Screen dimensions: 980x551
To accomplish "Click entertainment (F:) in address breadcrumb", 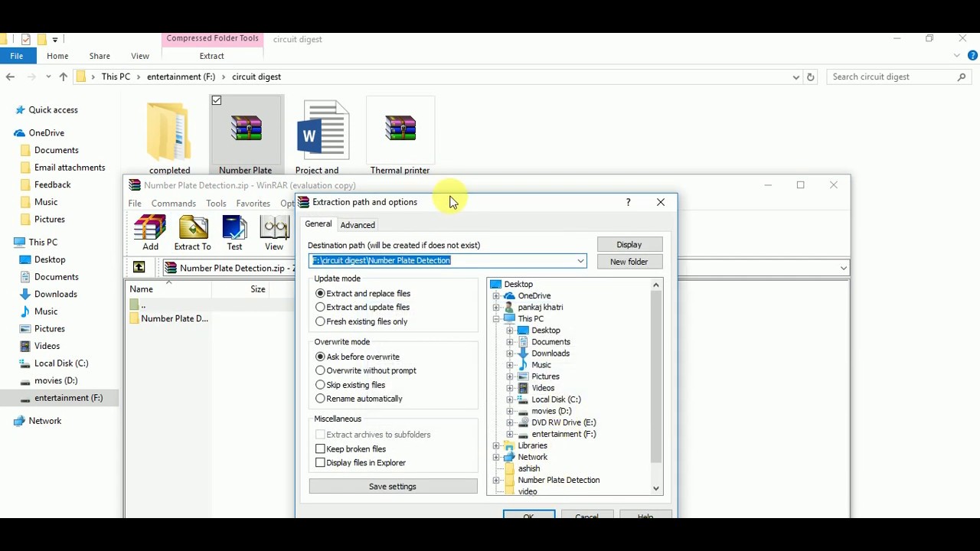I will point(181,77).
